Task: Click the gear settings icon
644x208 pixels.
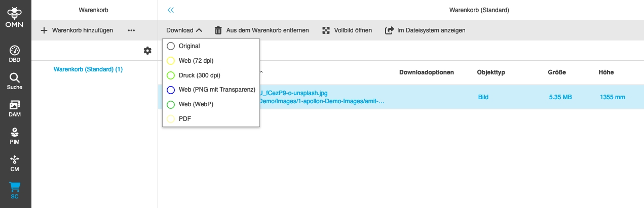Action: point(147,51)
